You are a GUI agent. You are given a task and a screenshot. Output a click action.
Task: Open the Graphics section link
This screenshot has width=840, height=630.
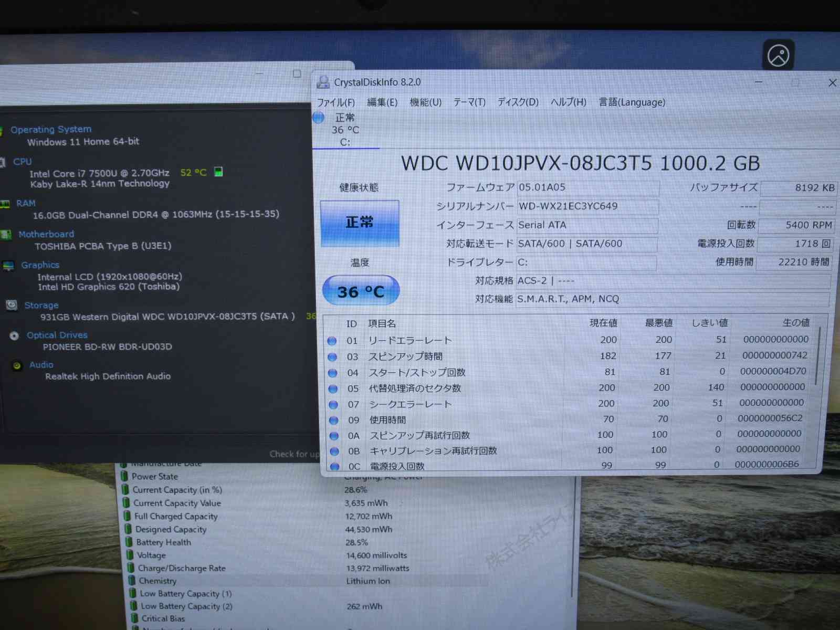click(x=40, y=265)
